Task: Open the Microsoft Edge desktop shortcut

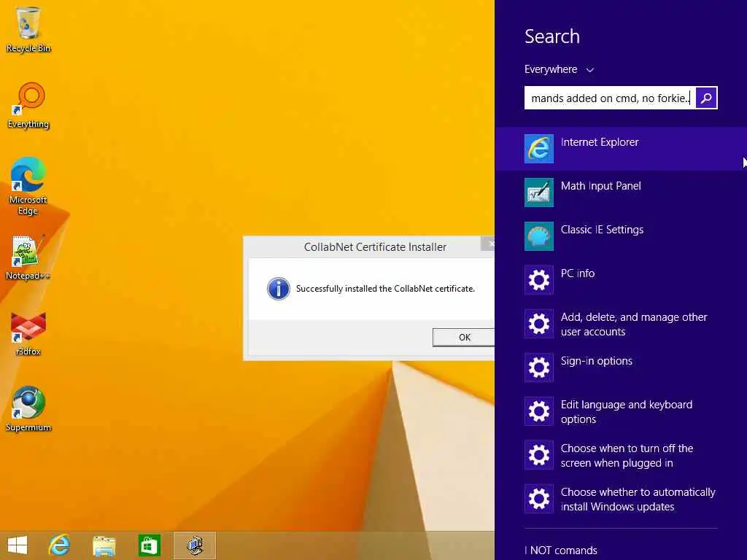Action: [28, 186]
